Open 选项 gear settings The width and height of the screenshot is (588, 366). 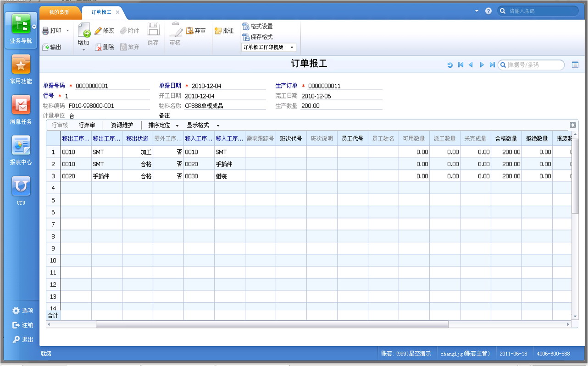point(23,311)
